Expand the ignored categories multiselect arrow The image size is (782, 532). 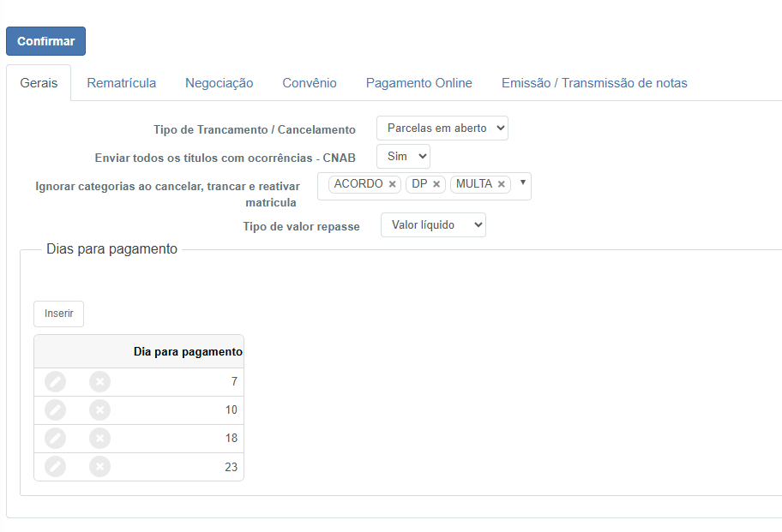(x=523, y=182)
